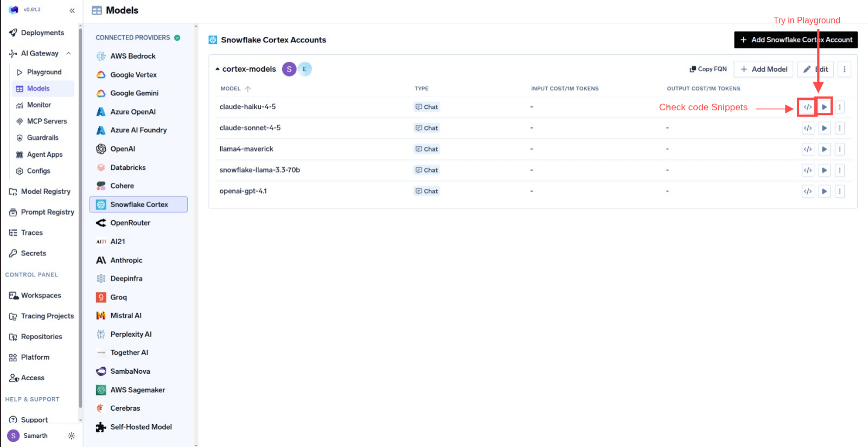868x447 pixels.
Task: Open more options for claude-haiku-4-5
Action: click(x=840, y=107)
